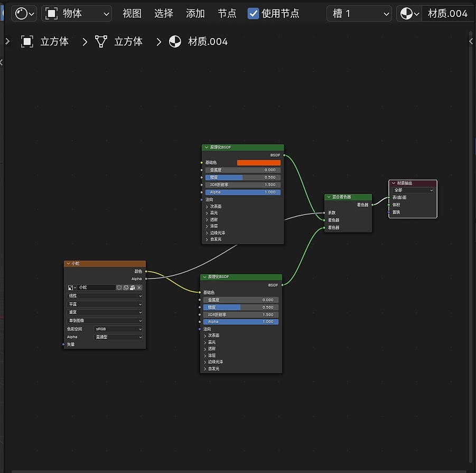
Task: Click 材质.004 label in the breadcrumb
Action: click(208, 42)
